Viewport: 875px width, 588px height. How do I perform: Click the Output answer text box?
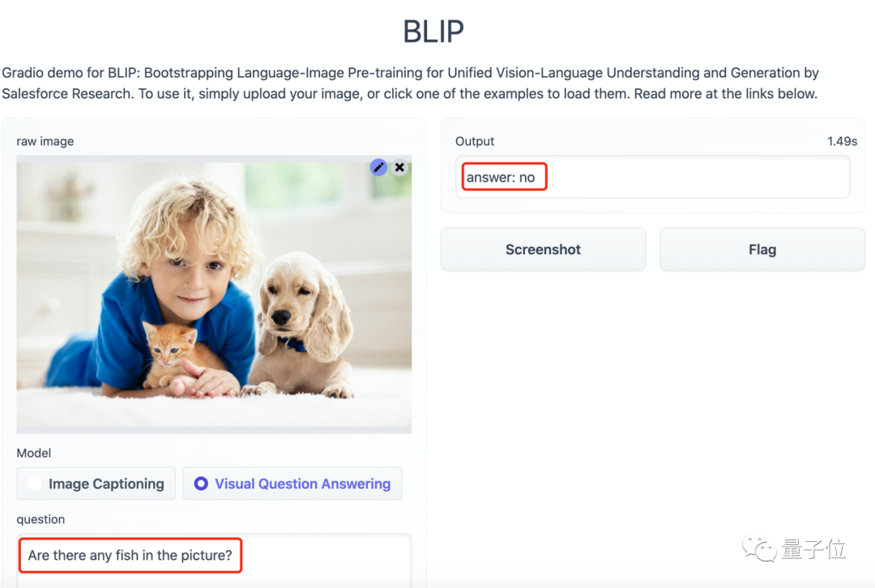pos(652,177)
